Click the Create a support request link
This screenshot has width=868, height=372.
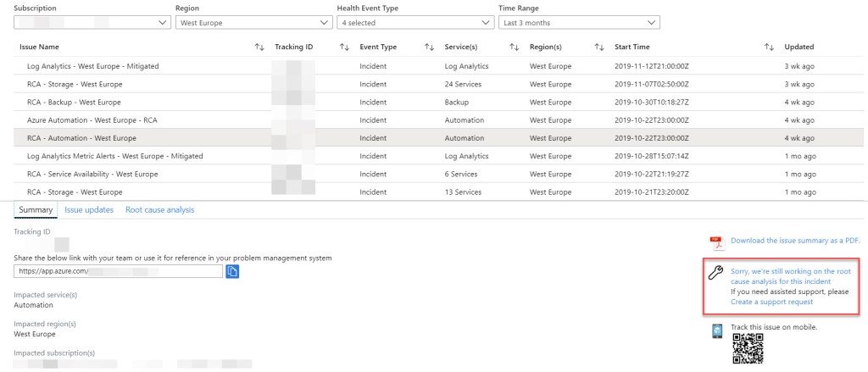click(x=771, y=302)
